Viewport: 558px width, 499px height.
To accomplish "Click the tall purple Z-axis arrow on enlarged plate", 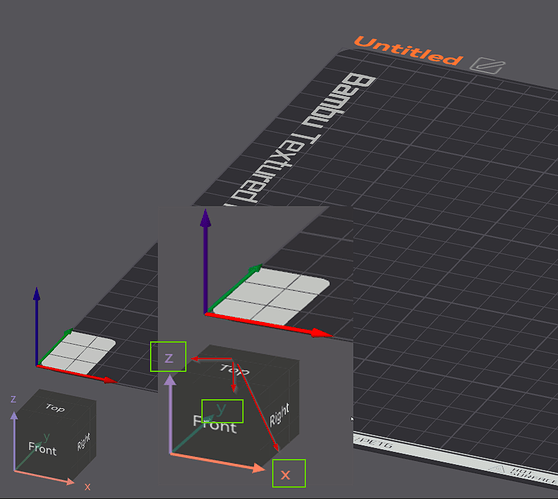I will (205, 262).
